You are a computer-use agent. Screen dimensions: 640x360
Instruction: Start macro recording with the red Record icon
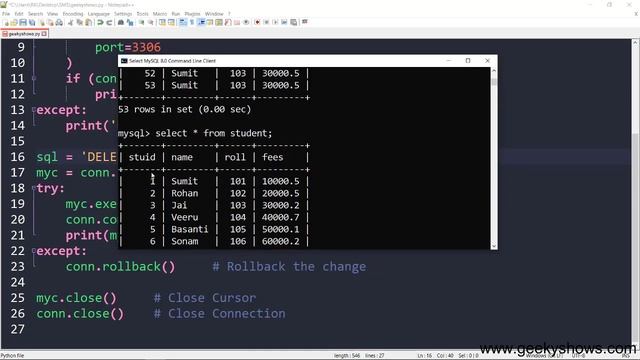coord(257,22)
